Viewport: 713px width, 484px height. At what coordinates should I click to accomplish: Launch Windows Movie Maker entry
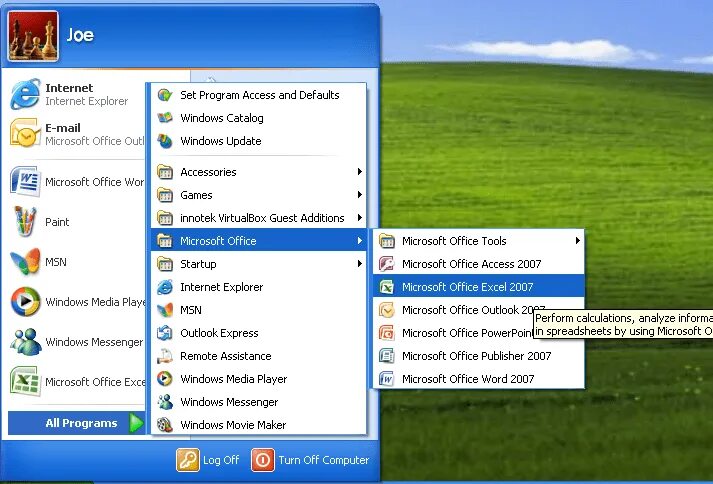pyautogui.click(x=258, y=425)
